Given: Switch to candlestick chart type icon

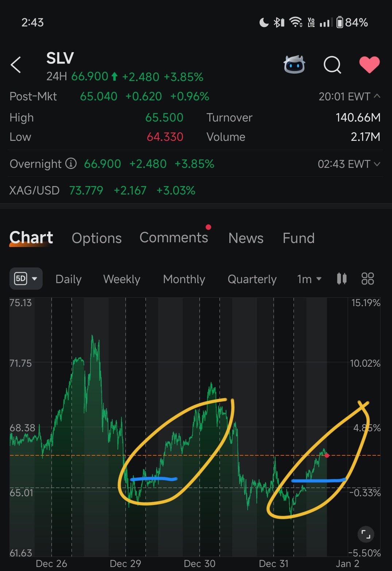Looking at the screenshot, I should (x=342, y=279).
